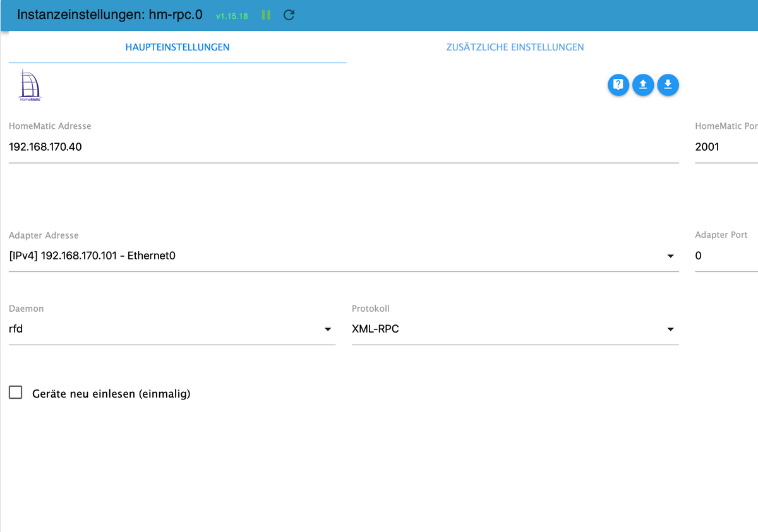Click the Adapter Port label

click(x=721, y=235)
